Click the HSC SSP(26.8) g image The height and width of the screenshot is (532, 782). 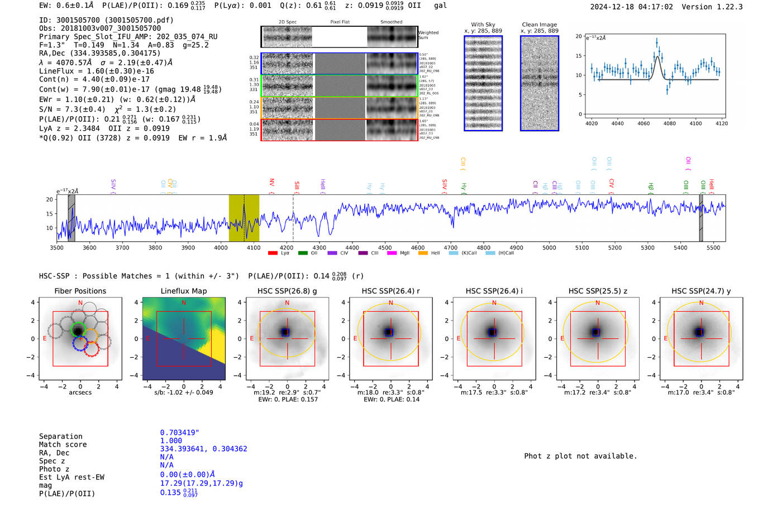[x=287, y=338]
